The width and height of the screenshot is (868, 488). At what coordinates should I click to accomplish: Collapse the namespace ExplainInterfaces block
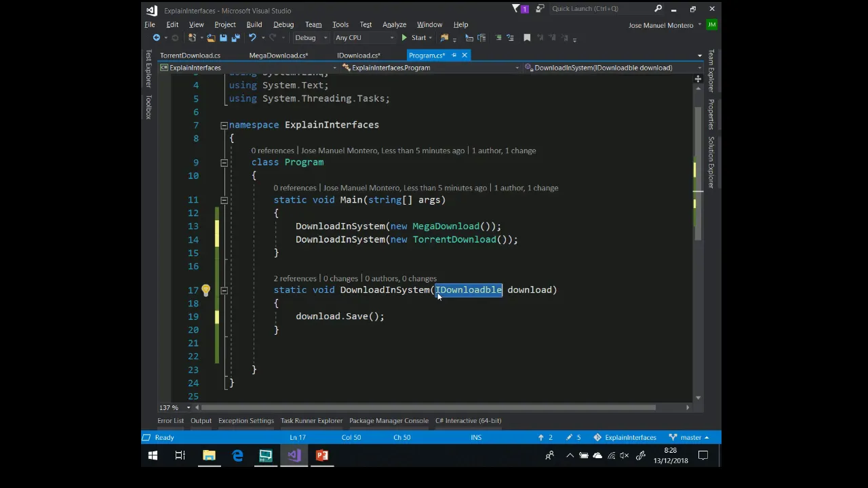tap(224, 125)
